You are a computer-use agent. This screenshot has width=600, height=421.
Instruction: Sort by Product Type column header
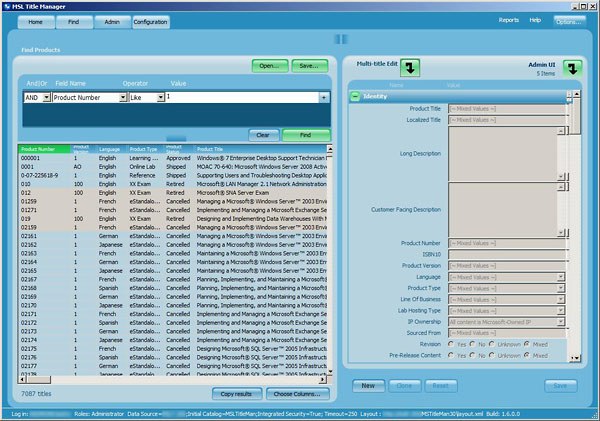pos(143,149)
